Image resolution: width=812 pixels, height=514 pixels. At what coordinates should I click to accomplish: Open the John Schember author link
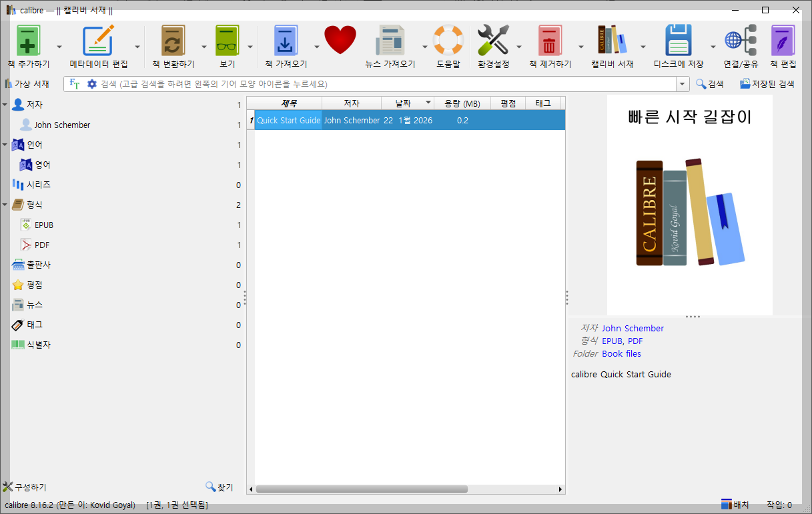(633, 328)
